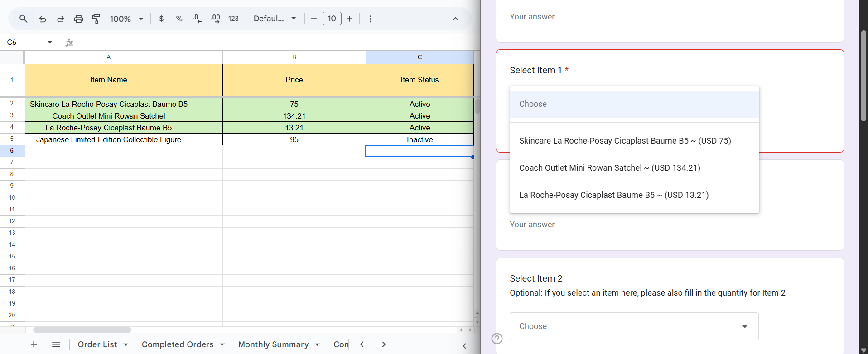
Task: Open Completed Orders tab menu arrow
Action: point(222,345)
